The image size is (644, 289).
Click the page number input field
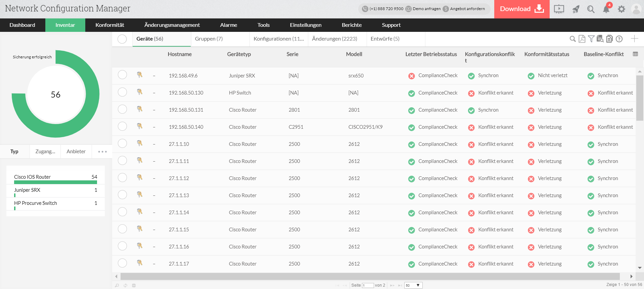point(368,285)
